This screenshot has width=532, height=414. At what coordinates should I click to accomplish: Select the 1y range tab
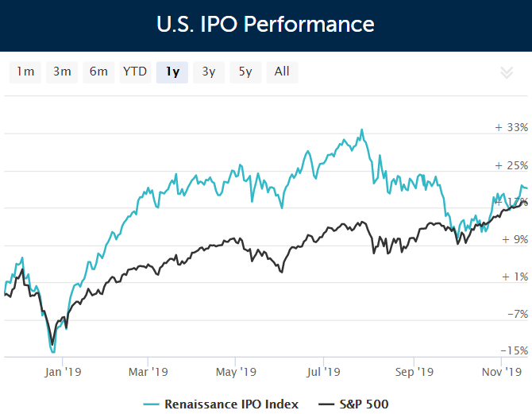(172, 72)
